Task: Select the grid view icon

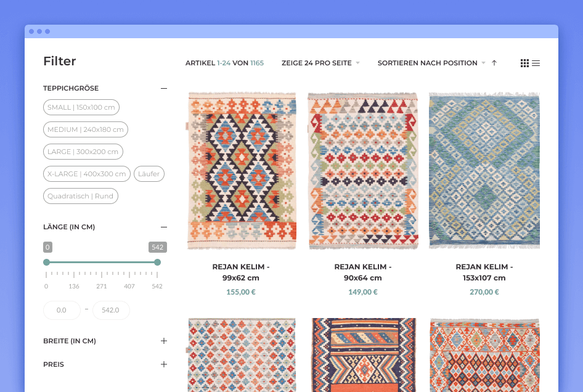Action: click(524, 63)
